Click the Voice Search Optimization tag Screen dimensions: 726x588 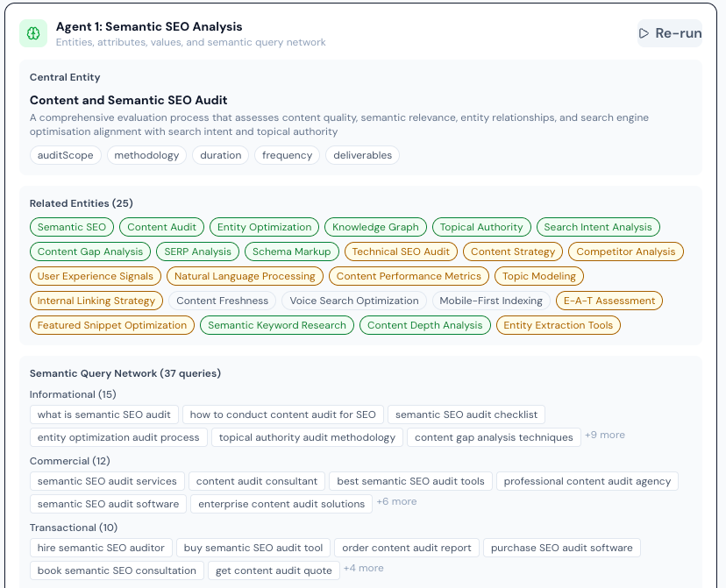coord(354,301)
